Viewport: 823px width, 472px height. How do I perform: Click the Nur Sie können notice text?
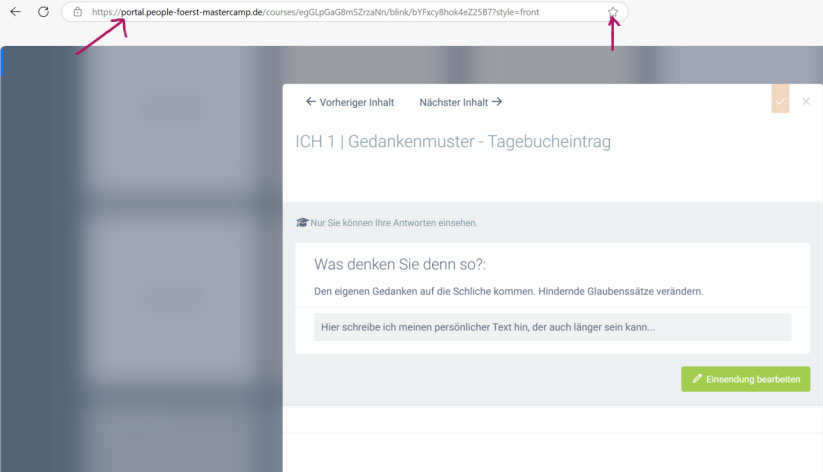pyautogui.click(x=394, y=223)
